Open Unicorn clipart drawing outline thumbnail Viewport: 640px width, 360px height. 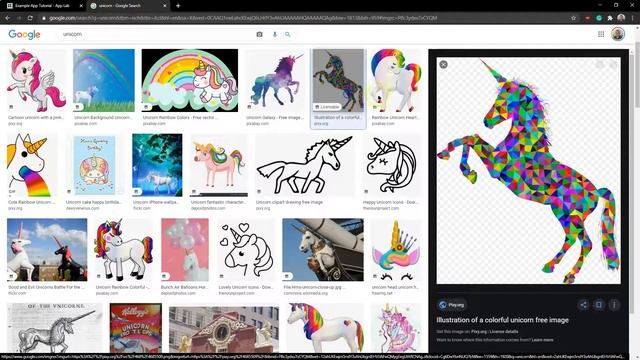click(x=305, y=165)
